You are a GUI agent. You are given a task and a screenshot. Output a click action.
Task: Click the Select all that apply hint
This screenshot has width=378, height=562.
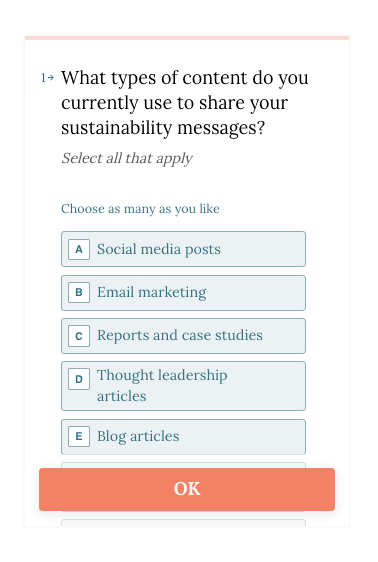pyautogui.click(x=127, y=158)
